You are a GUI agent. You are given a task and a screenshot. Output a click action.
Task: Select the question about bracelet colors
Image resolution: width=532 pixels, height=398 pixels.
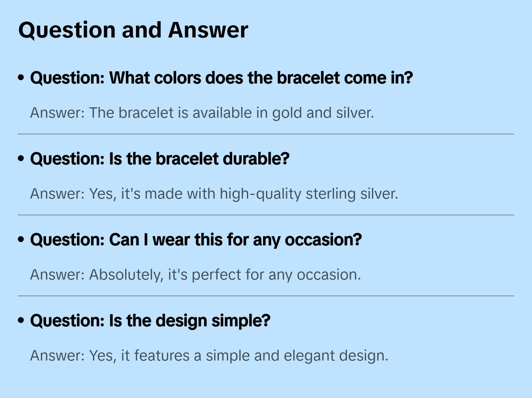coord(221,78)
